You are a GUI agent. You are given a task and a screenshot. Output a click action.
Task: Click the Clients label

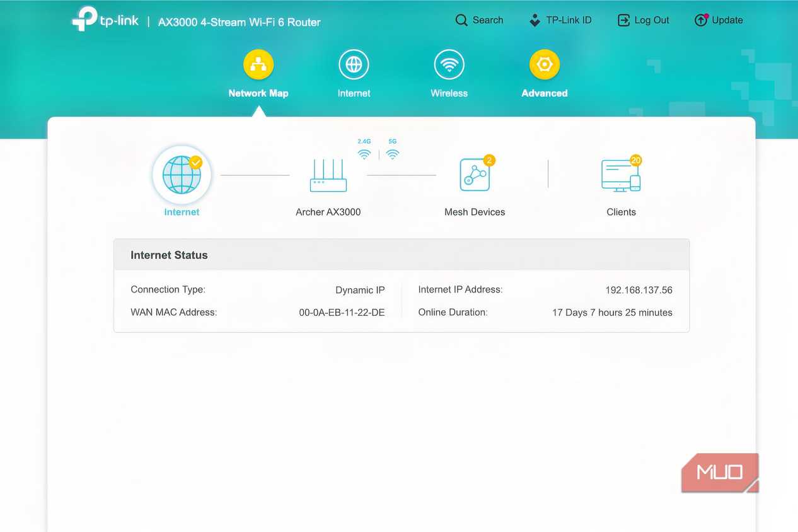(621, 212)
